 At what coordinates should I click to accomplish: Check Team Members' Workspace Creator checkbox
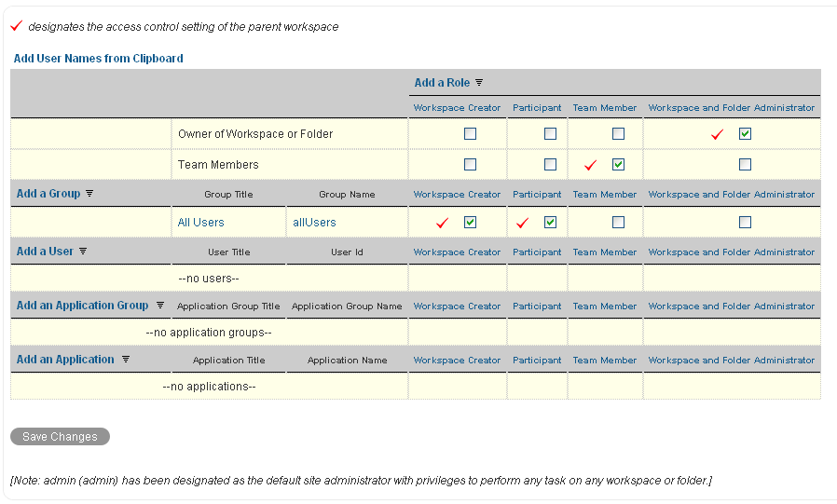click(x=470, y=165)
